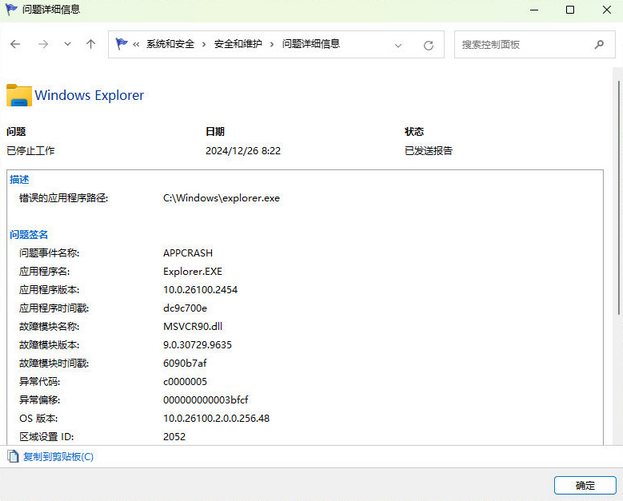Viewport: 623px width, 501px height.
Task: Open the recent locations dropdown arrow
Action: click(x=67, y=45)
